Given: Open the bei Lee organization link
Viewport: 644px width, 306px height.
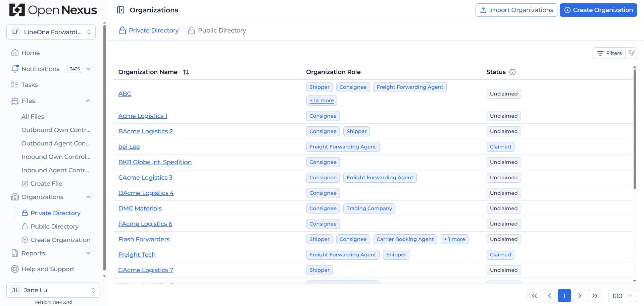Looking at the screenshot, I should click(x=129, y=147).
